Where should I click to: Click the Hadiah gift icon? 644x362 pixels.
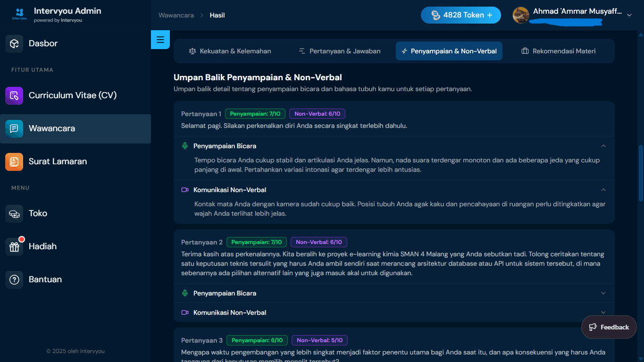[14, 246]
